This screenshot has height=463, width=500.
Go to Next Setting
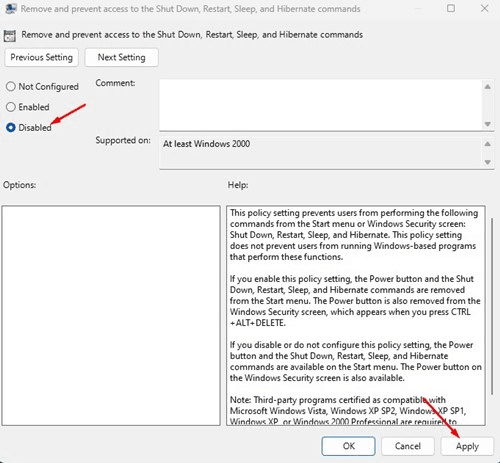click(121, 57)
